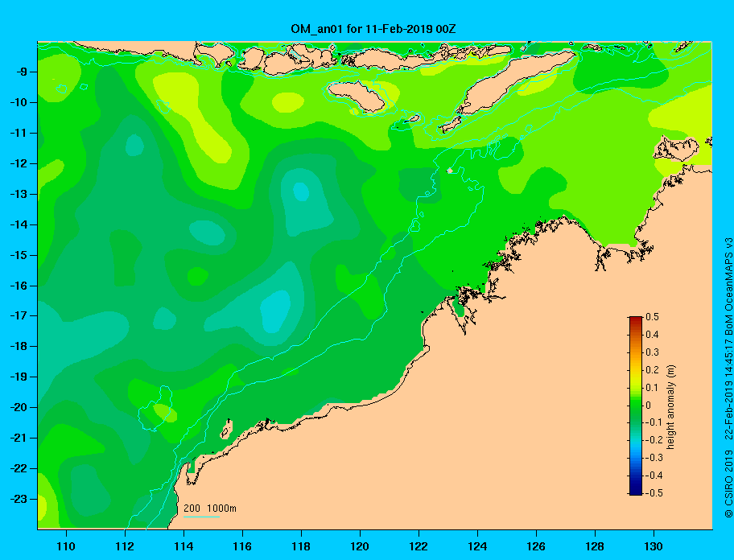Click the latitude axis label "-16"
Image resolution: width=734 pixels, height=560 pixels.
tap(19, 286)
